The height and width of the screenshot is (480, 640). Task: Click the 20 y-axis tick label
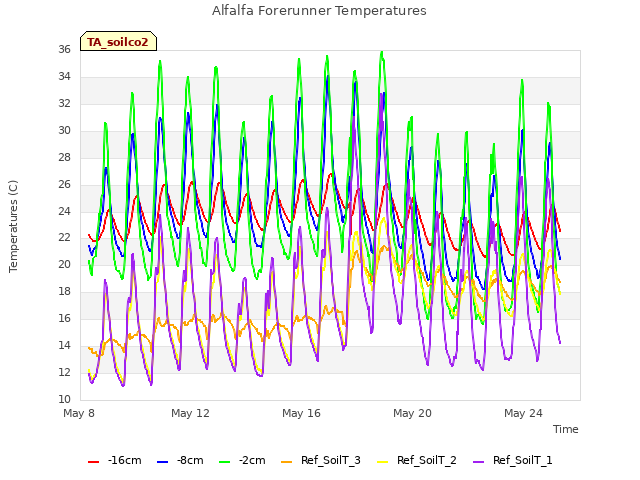point(64,264)
